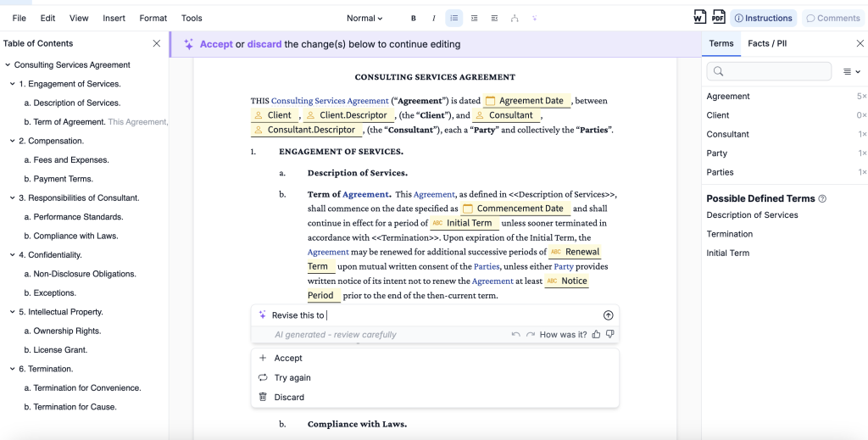Open the Normal paragraph style dropdown
This screenshot has height=440, width=868.
(x=364, y=18)
